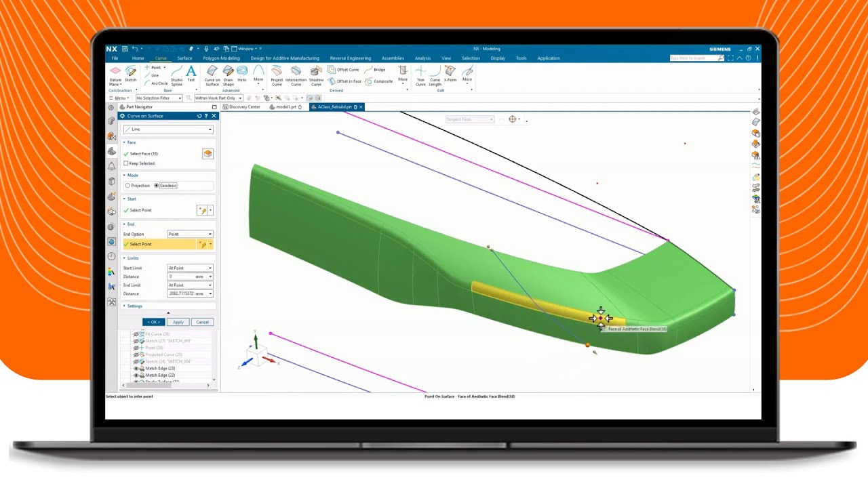Toggle visibility of Projected Curve (25)
This screenshot has width=868, height=488.
coord(136,354)
